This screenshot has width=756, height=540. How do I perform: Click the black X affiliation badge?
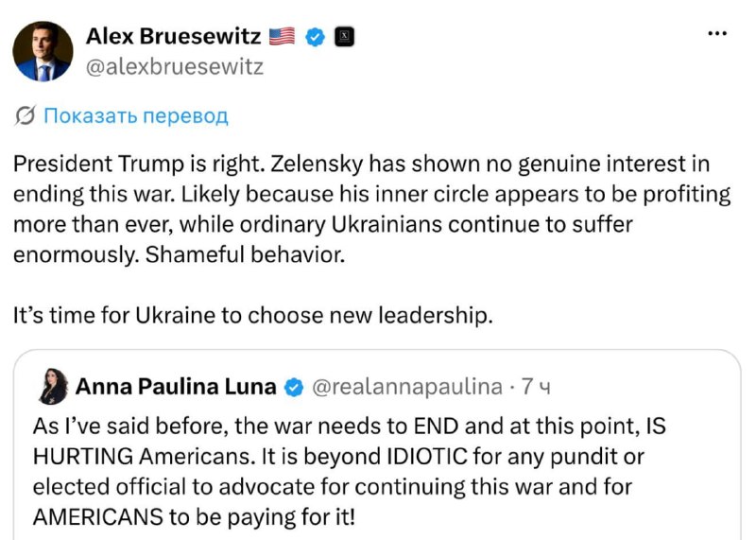click(x=344, y=37)
